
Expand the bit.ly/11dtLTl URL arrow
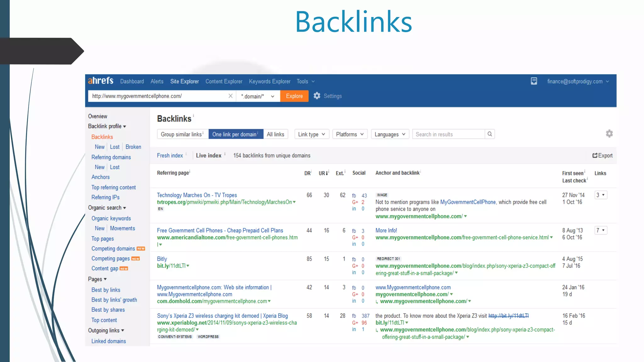[188, 266]
